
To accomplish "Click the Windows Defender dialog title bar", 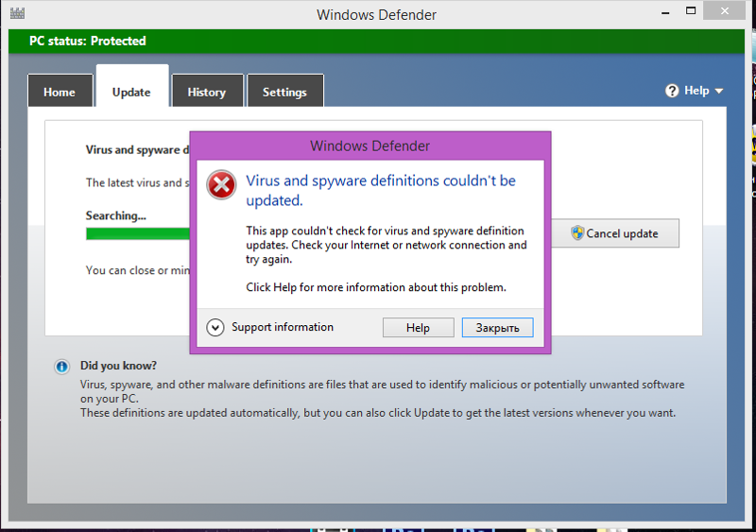I will click(x=369, y=146).
